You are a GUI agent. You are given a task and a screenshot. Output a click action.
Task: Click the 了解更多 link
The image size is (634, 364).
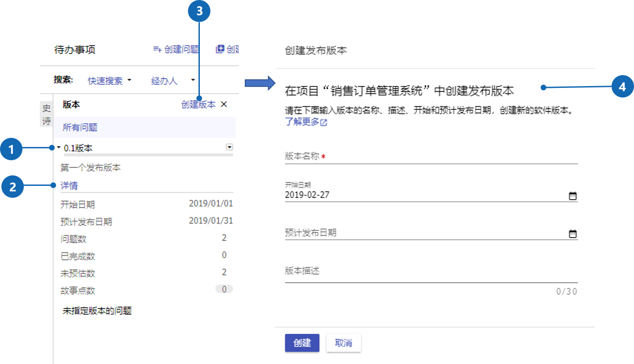point(306,122)
